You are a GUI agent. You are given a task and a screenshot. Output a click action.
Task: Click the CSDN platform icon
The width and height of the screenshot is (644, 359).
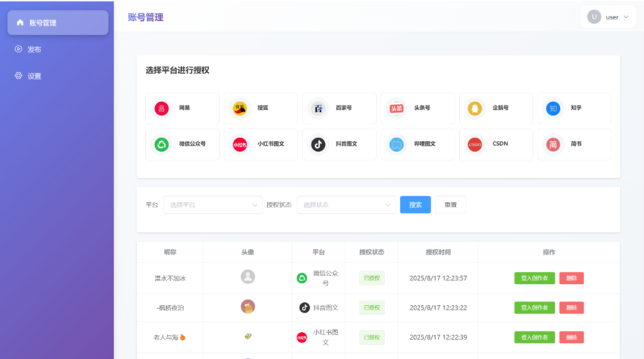click(475, 144)
